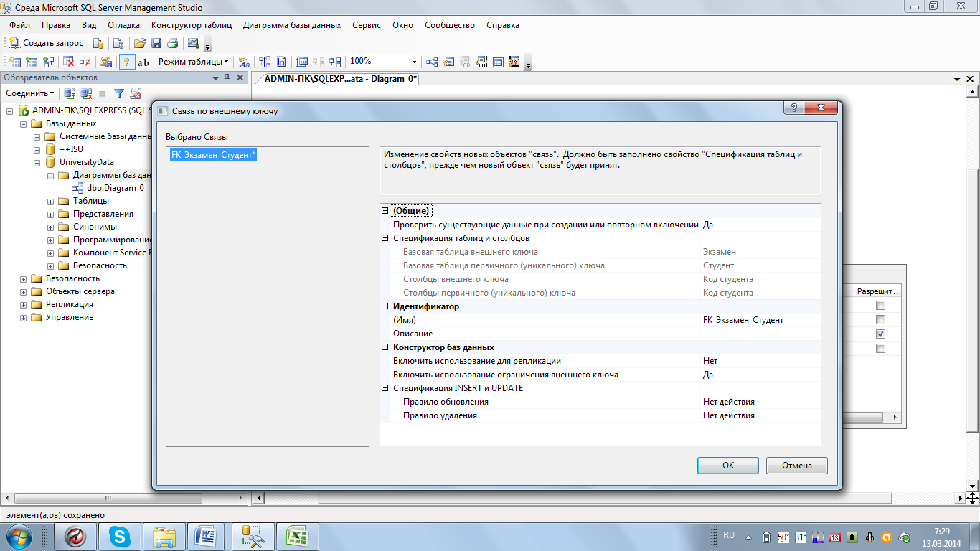Select dbo.Diagram_0 in Object Explorer
Screen dimensions: 980x551
point(115,188)
